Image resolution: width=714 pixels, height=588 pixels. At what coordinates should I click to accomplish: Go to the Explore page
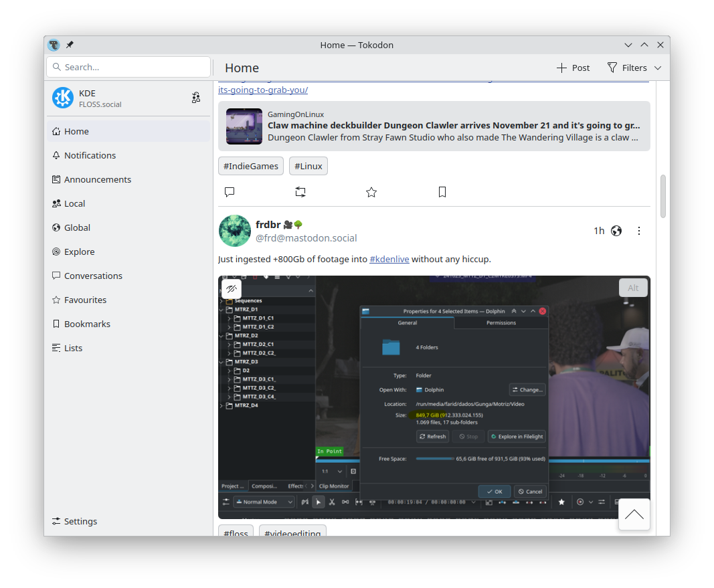tap(79, 252)
